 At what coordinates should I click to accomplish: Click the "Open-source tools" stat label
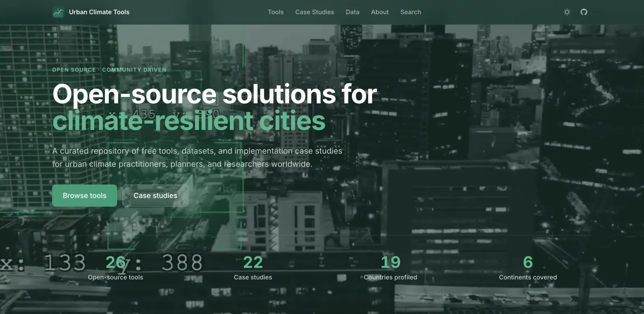coord(116,277)
